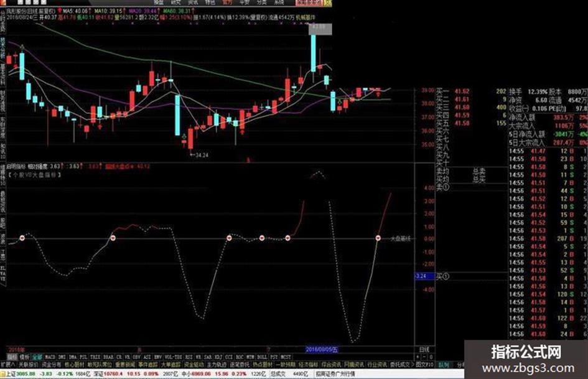This screenshot has width=588, height=379.
Task: Open the 官方 top menu
Action: point(228,2)
